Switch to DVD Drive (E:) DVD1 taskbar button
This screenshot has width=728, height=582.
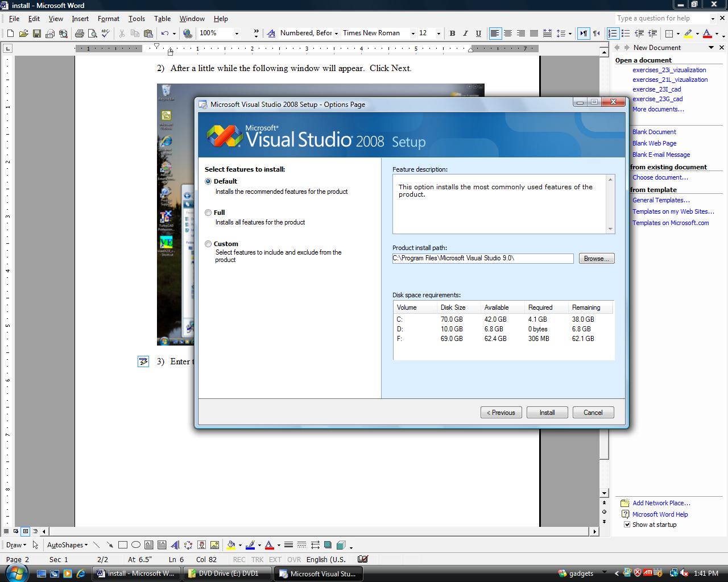(x=227, y=573)
